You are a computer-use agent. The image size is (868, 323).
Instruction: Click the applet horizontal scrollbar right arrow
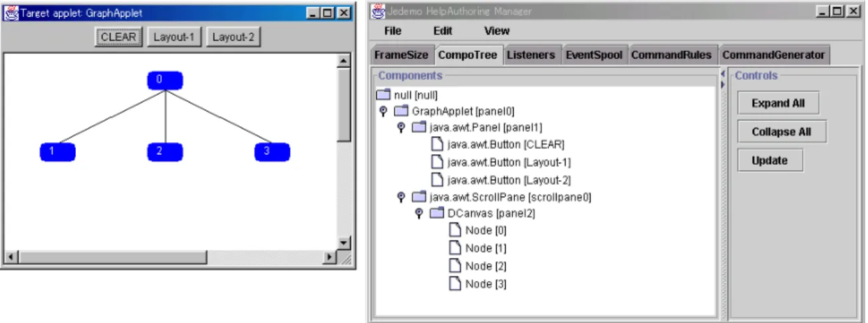(x=331, y=257)
